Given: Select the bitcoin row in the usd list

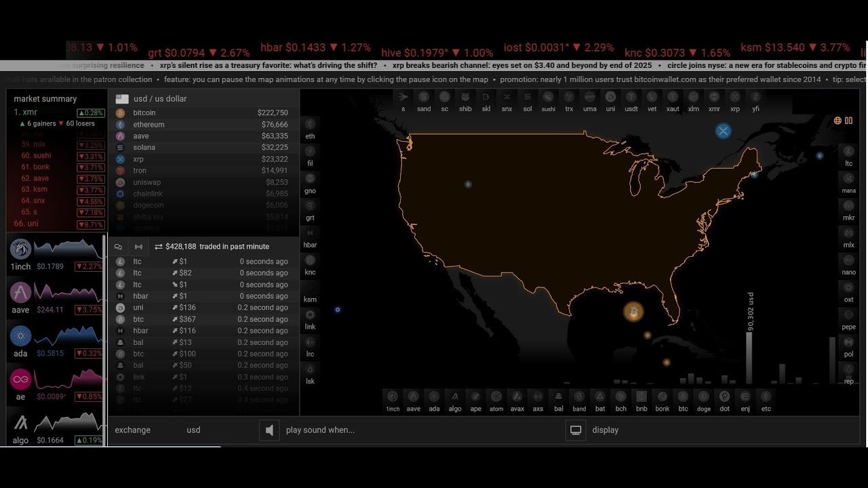Looking at the screenshot, I should pyautogui.click(x=202, y=113).
